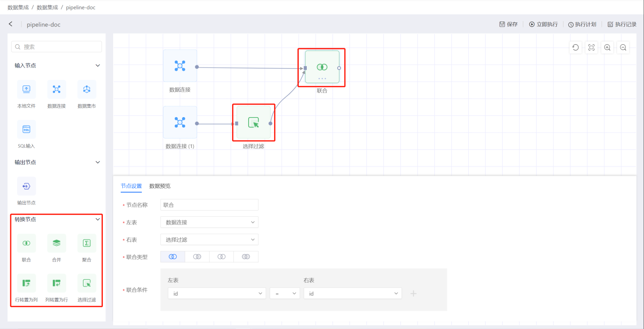
Task: Click the 行转置为列 node icon
Action: [26, 283]
